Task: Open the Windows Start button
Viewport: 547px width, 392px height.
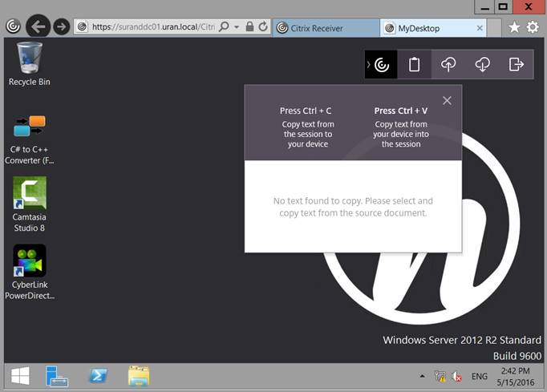Action: coord(20,376)
